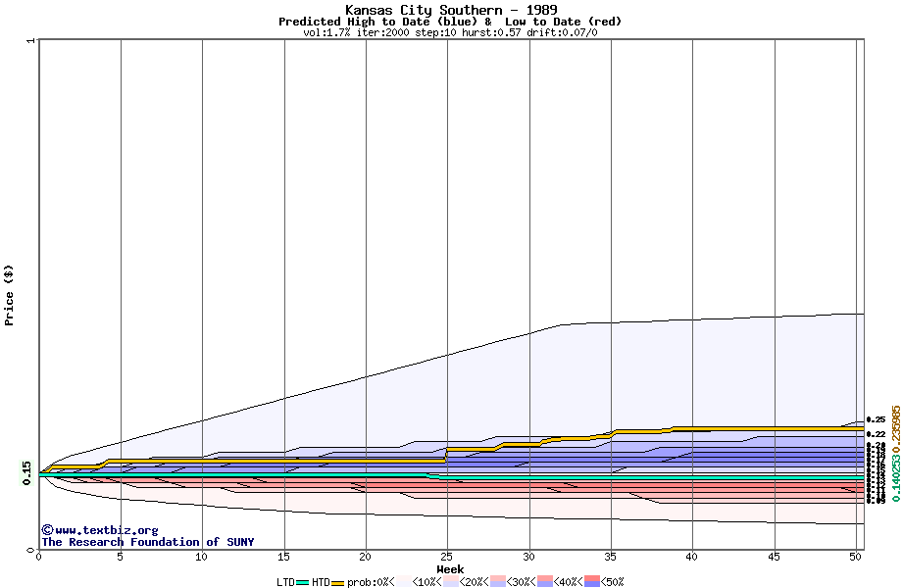Click the week '10' tick label

pos(201,557)
